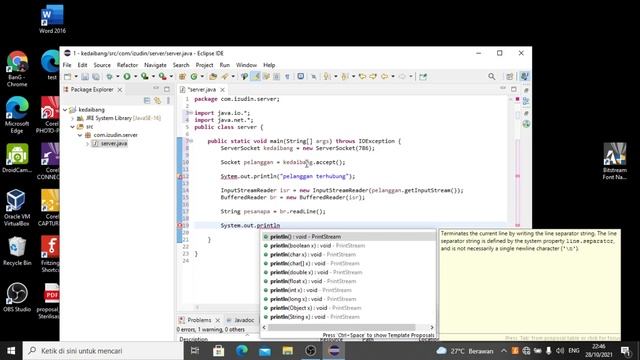This screenshot has height=360, width=640.
Task: Close the server.java editor tab
Action: [x=222, y=89]
